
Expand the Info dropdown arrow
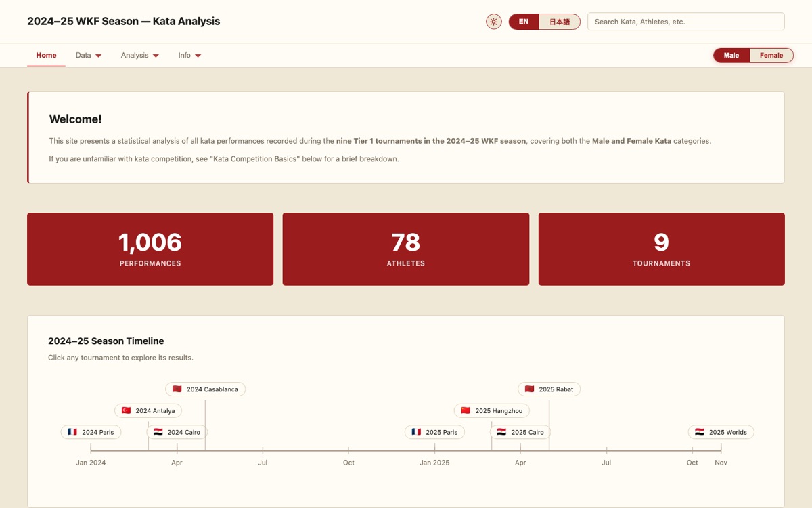198,56
